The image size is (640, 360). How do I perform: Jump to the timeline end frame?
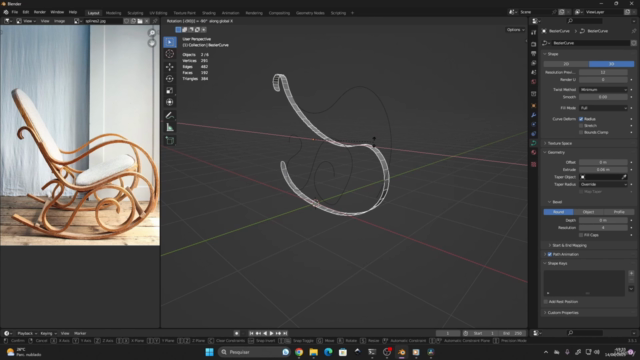(x=285, y=333)
